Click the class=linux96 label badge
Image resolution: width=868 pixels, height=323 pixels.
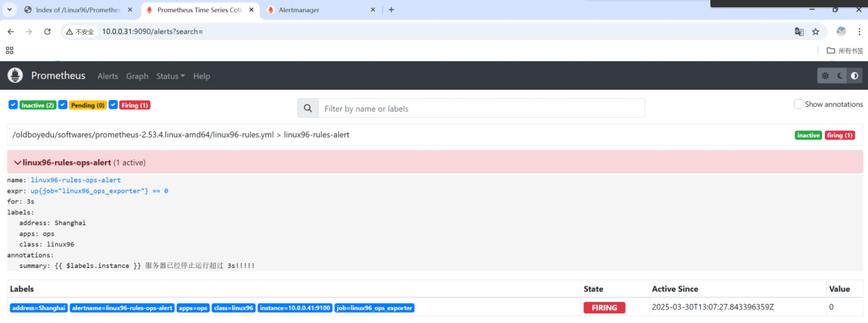pyautogui.click(x=233, y=308)
